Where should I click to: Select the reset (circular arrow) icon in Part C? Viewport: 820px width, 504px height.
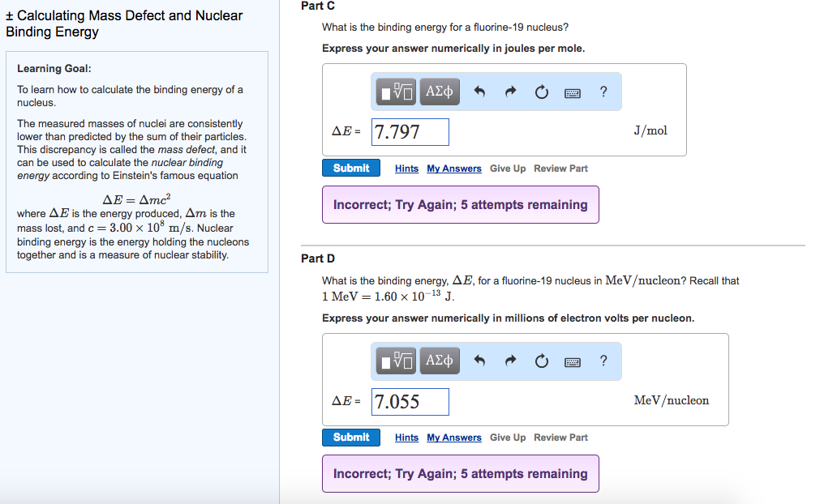click(541, 92)
